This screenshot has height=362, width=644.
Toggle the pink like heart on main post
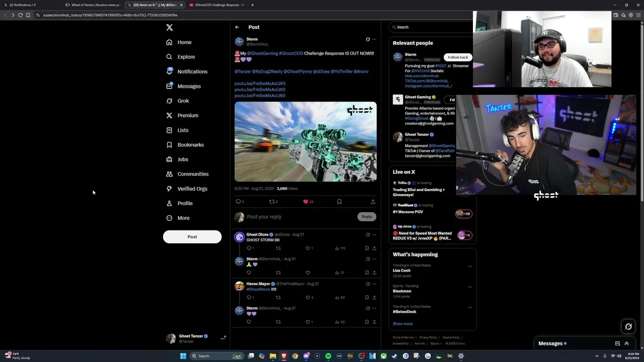(305, 202)
